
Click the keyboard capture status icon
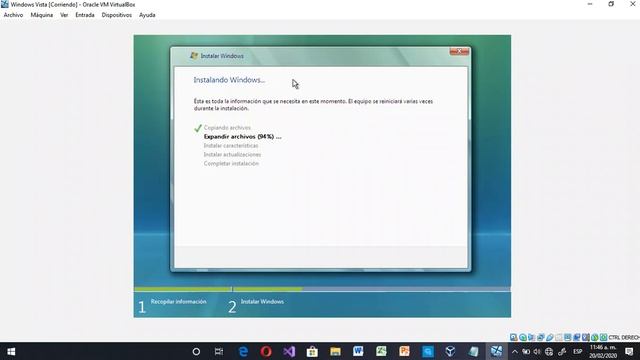coord(603,337)
